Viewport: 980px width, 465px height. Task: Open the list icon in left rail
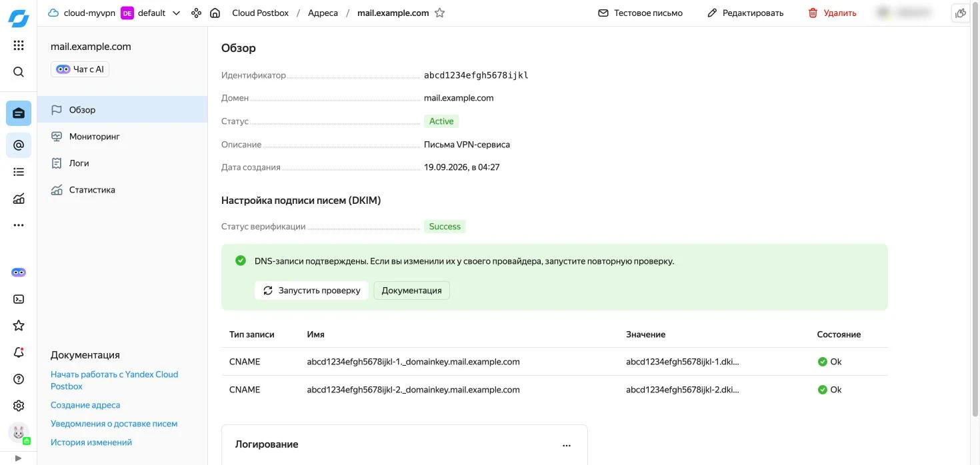[x=19, y=172]
